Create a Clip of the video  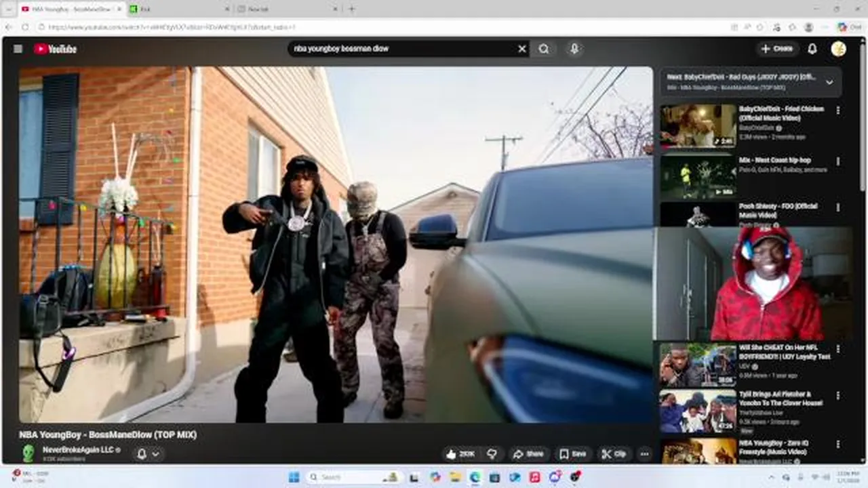pos(614,454)
